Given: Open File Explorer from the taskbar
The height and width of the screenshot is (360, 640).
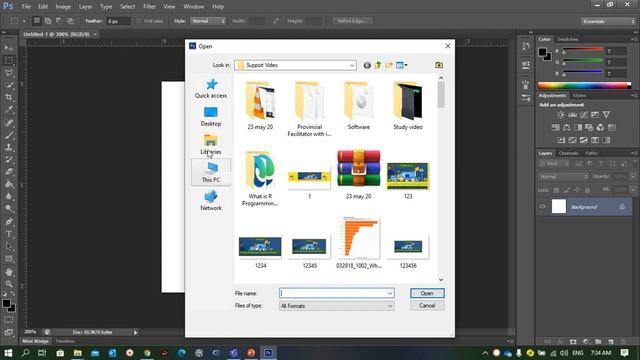Looking at the screenshot, I should coord(78,353).
